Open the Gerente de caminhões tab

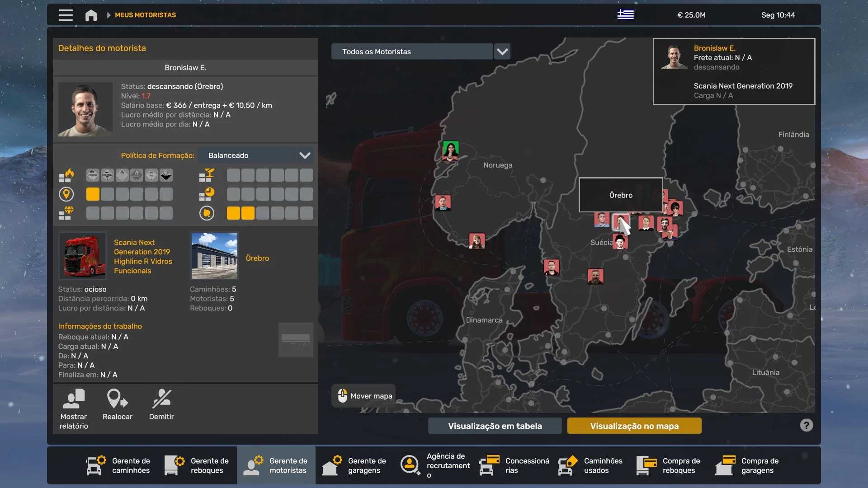[118, 465]
